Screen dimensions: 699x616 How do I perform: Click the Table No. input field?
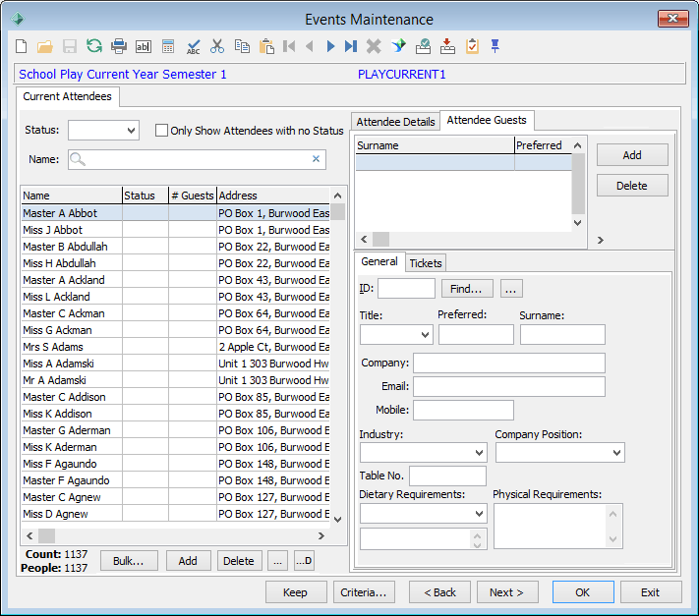(x=447, y=476)
